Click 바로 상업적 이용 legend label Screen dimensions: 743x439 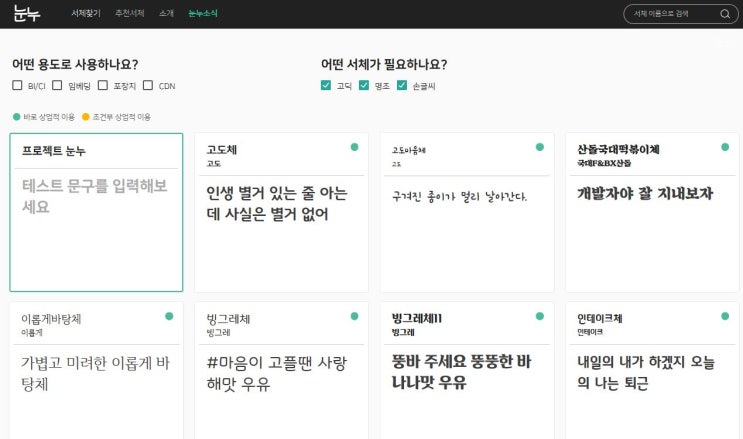point(49,117)
